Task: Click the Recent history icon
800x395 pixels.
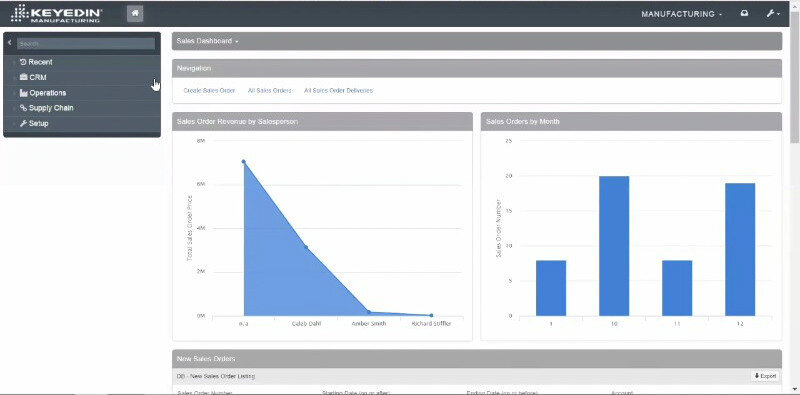Action: [x=23, y=62]
